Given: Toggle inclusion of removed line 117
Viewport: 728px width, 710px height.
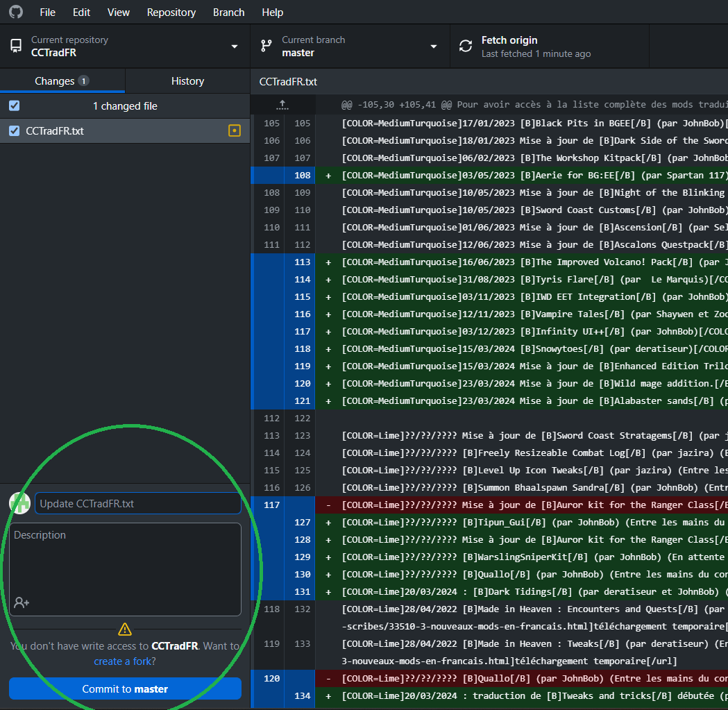Looking at the screenshot, I should coord(282,505).
